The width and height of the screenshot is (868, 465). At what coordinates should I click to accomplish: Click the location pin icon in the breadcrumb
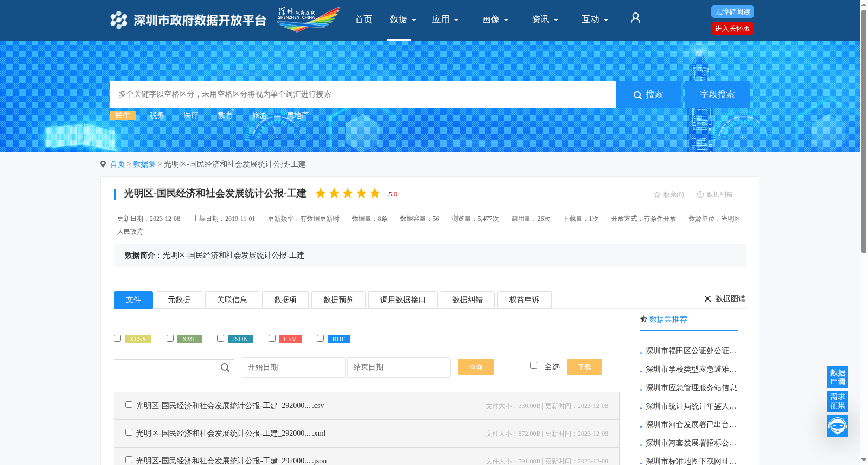(103, 164)
